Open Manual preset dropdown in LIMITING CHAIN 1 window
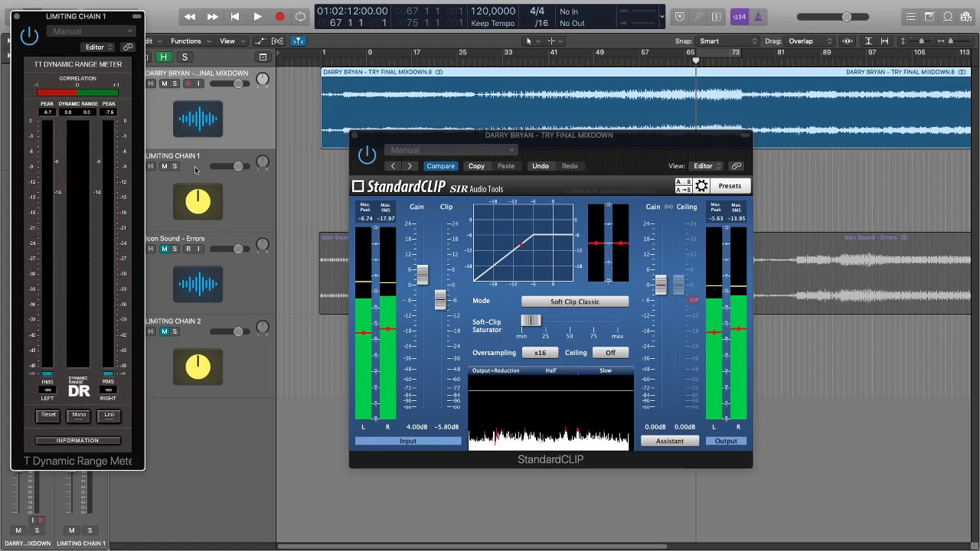Screen dimensions: 980x551 91,31
